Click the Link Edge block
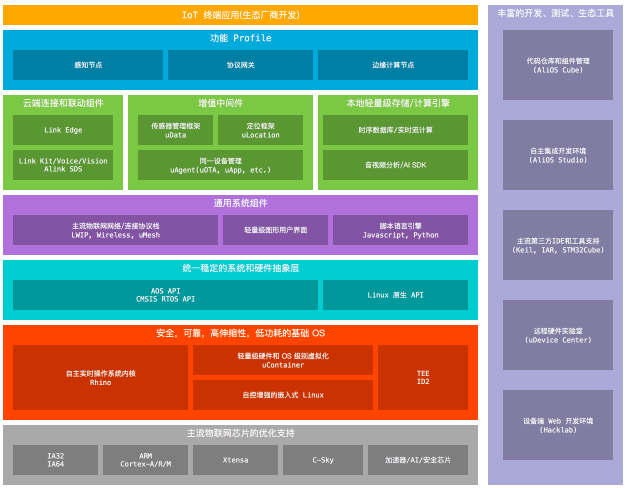This screenshot has height=488, width=627. pos(62,130)
